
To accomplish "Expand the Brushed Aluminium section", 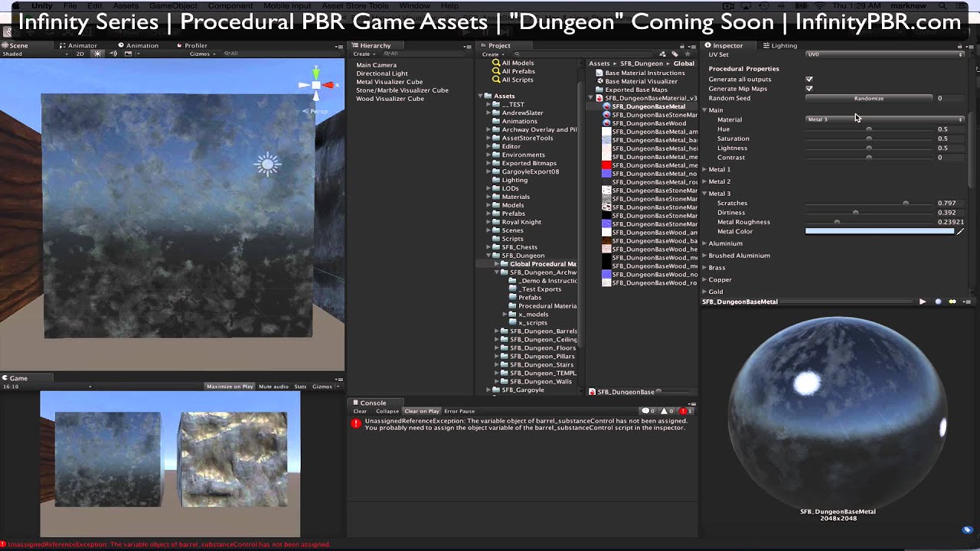I will 705,256.
